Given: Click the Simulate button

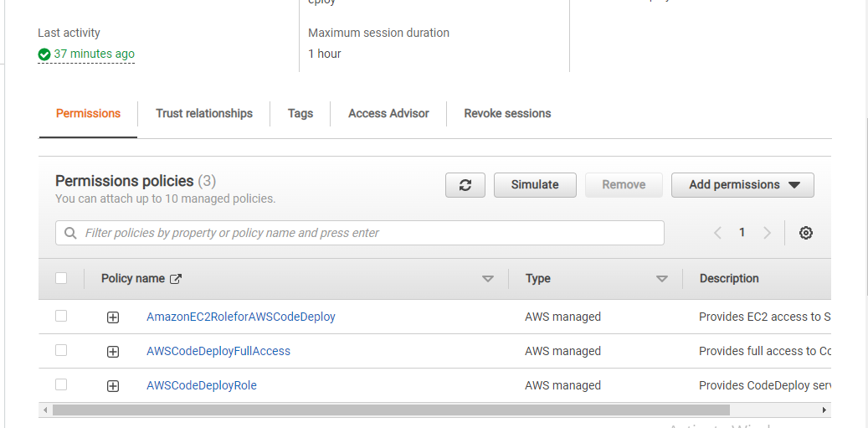Looking at the screenshot, I should point(535,185).
